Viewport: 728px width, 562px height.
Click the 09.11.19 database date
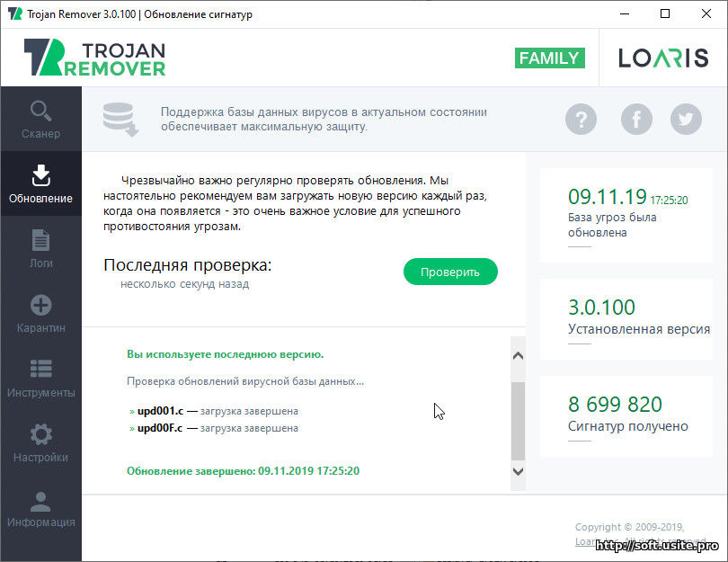(x=608, y=197)
